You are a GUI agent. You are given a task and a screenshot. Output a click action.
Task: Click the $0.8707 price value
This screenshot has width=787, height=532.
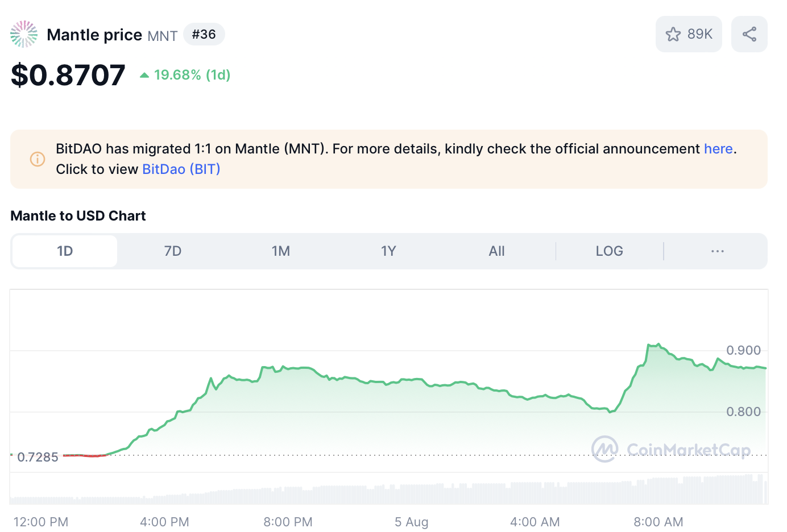pos(68,75)
